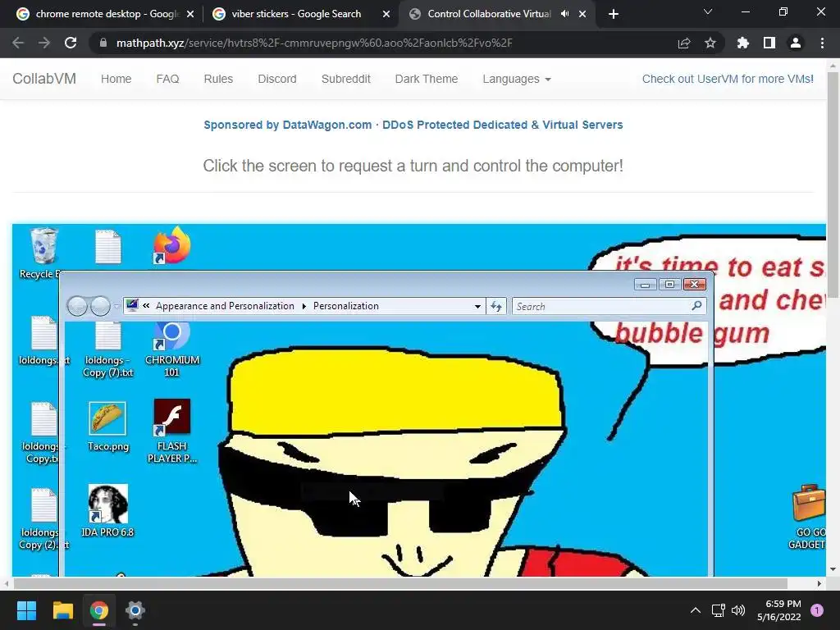Click the Chrome address bar URL
Viewport: 840px width, 630px height.
[314, 43]
